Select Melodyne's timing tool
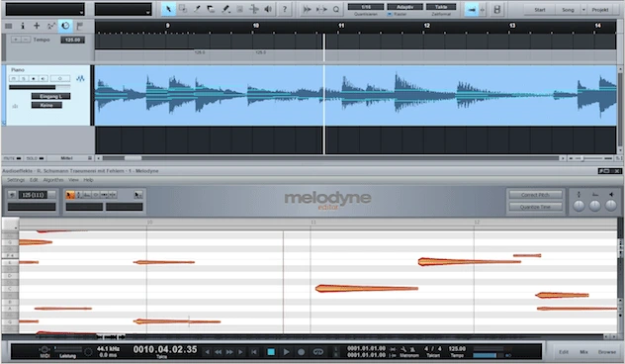 (104, 195)
